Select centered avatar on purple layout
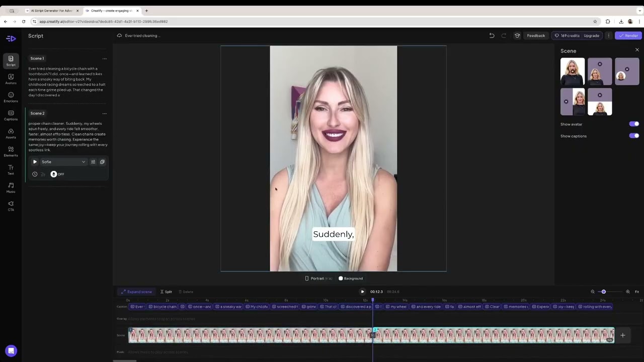 click(600, 71)
